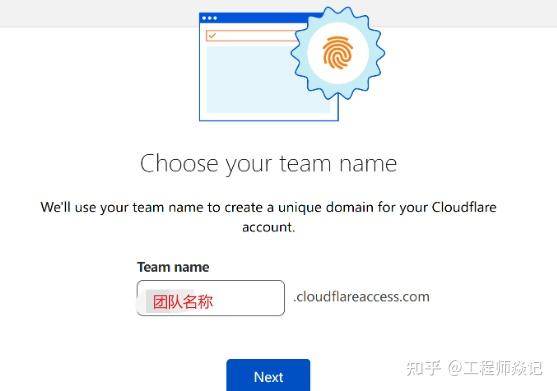
Task: Click the gray header strip at the top
Action: click(99, 13)
